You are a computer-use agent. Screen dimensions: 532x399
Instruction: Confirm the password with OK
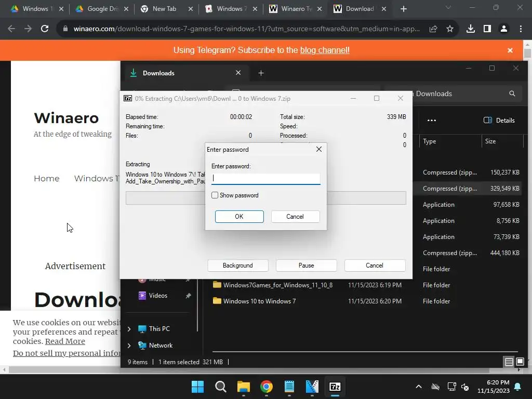tap(239, 217)
